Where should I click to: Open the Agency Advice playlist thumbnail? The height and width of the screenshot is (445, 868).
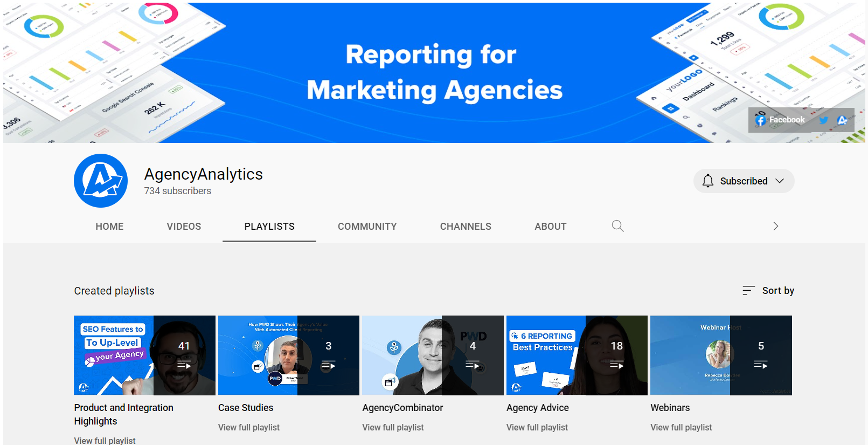point(577,355)
